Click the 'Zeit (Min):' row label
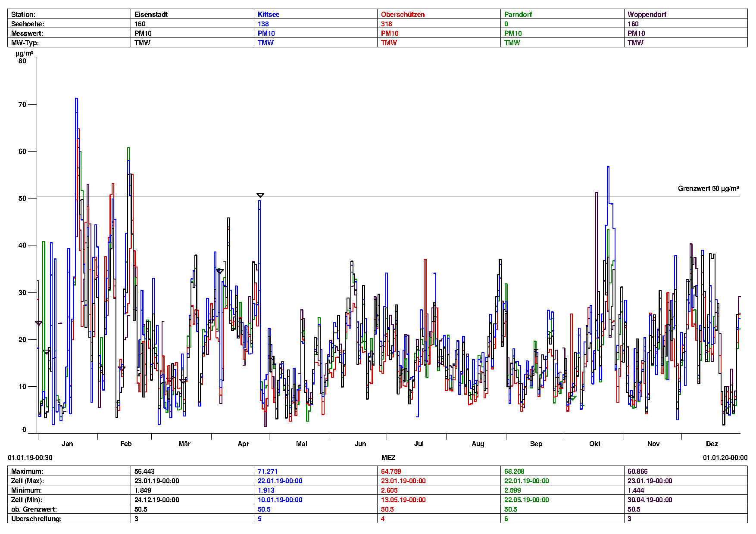 pyautogui.click(x=27, y=500)
